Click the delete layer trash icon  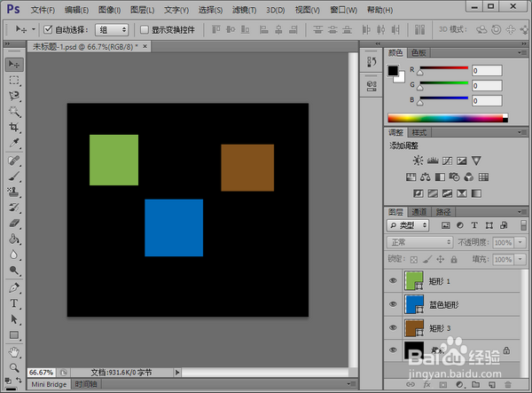(x=507, y=384)
